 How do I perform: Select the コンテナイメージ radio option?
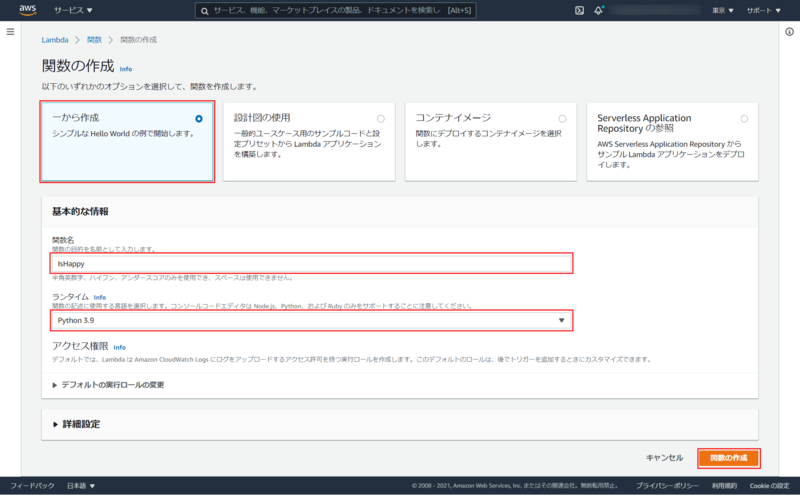pos(562,119)
